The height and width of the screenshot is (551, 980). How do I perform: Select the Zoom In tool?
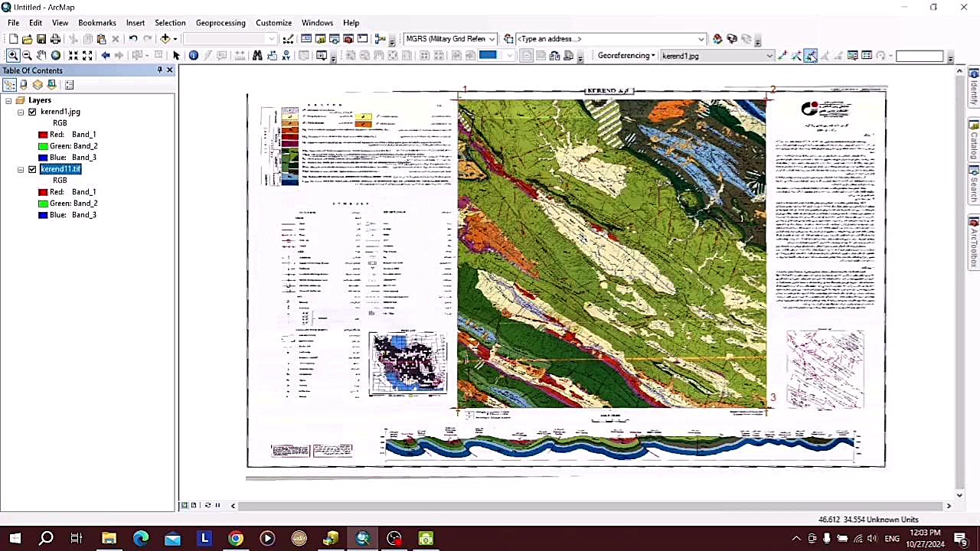click(13, 56)
